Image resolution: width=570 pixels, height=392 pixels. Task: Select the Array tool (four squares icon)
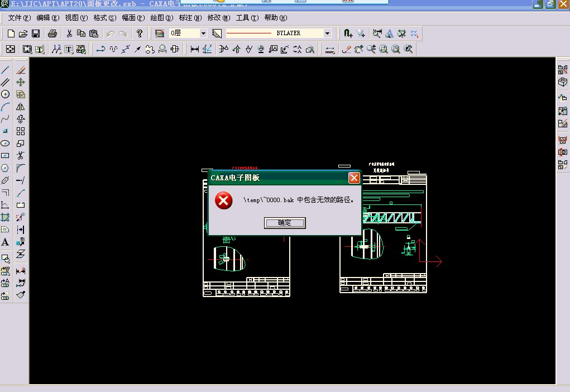tap(21, 131)
